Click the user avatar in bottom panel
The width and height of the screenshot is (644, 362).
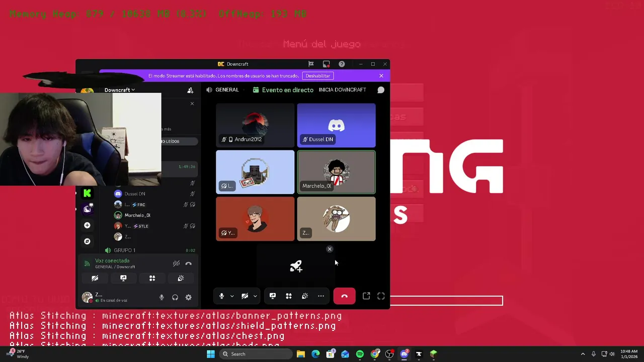point(87,297)
